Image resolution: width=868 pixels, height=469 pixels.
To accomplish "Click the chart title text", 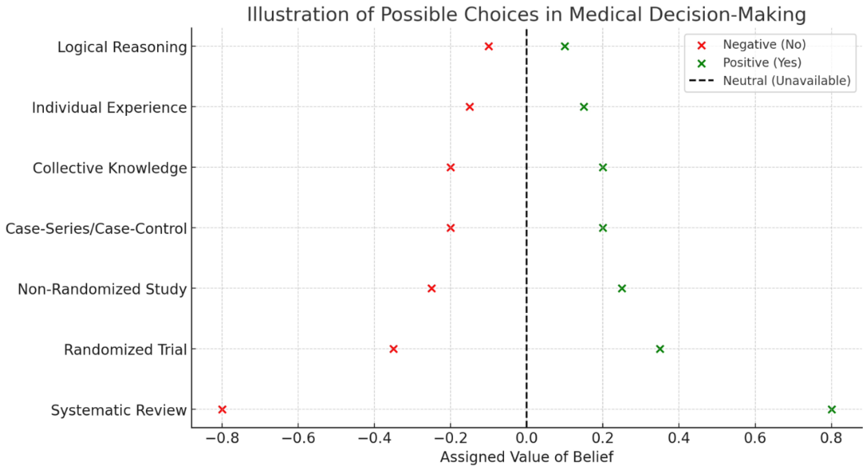I will point(526,15).
